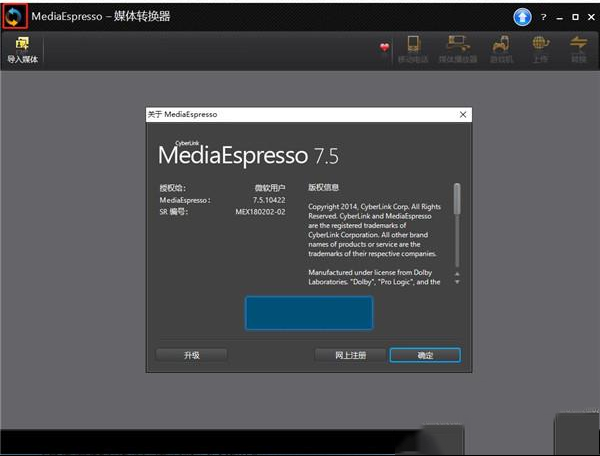Click the 关于 MediaEspresso dialog title
The image size is (600, 456).
tap(183, 114)
